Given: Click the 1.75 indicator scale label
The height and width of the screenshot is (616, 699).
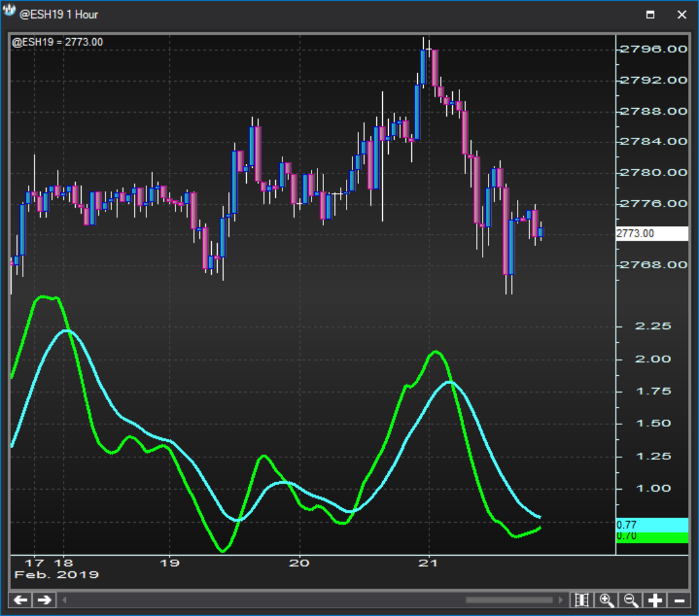Looking at the screenshot, I should pos(653,391).
